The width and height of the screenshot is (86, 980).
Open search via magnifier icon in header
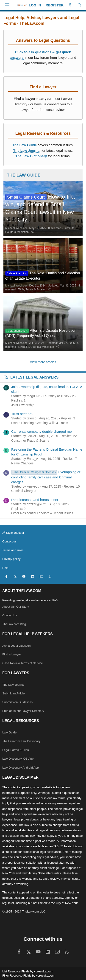tap(79, 5)
